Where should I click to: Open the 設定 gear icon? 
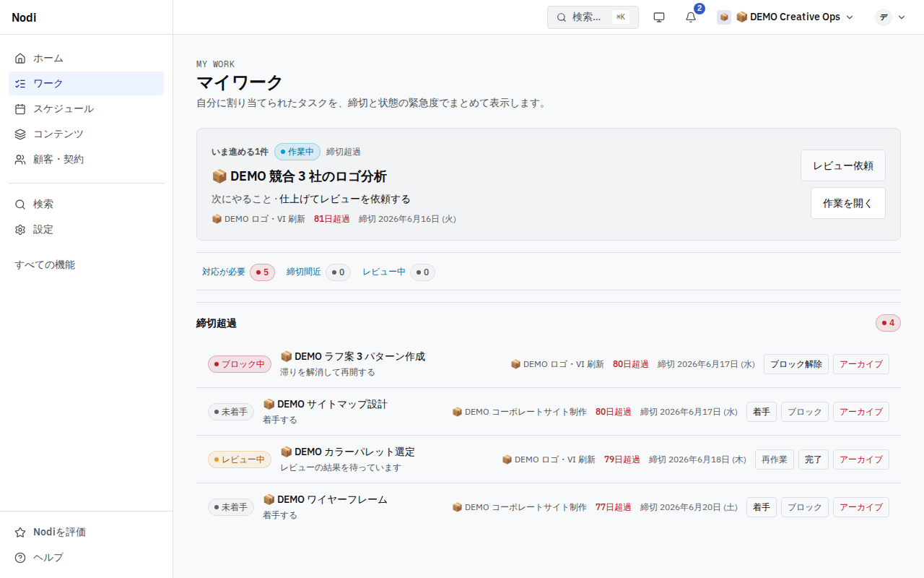[20, 230]
